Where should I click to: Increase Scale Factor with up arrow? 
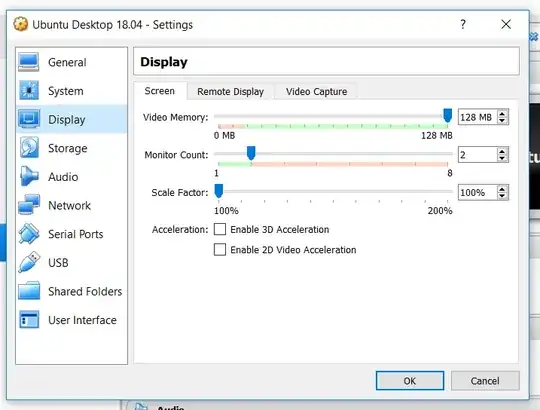click(x=502, y=189)
